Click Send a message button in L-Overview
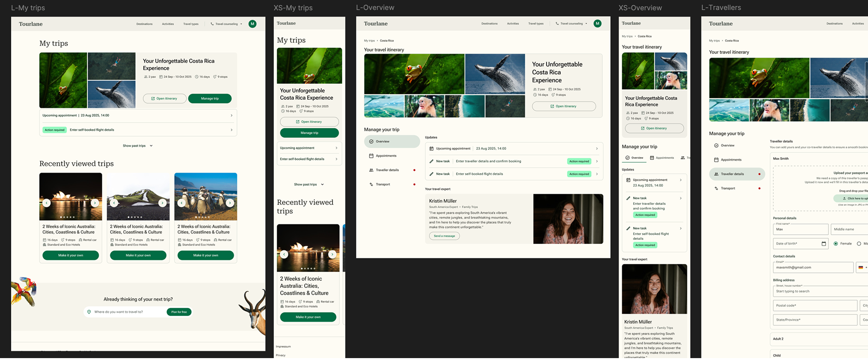This screenshot has height=361, width=868. click(x=444, y=236)
